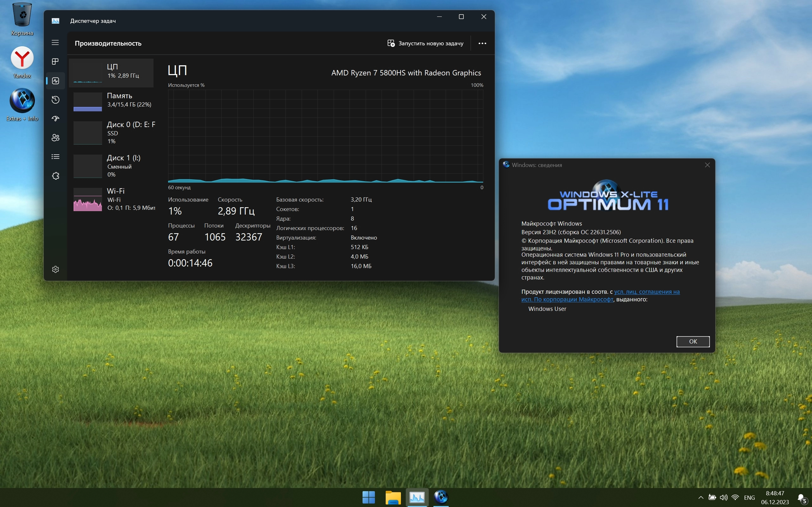The height and width of the screenshot is (507, 812).
Task: Open the Users sidebar icon
Action: [x=56, y=138]
